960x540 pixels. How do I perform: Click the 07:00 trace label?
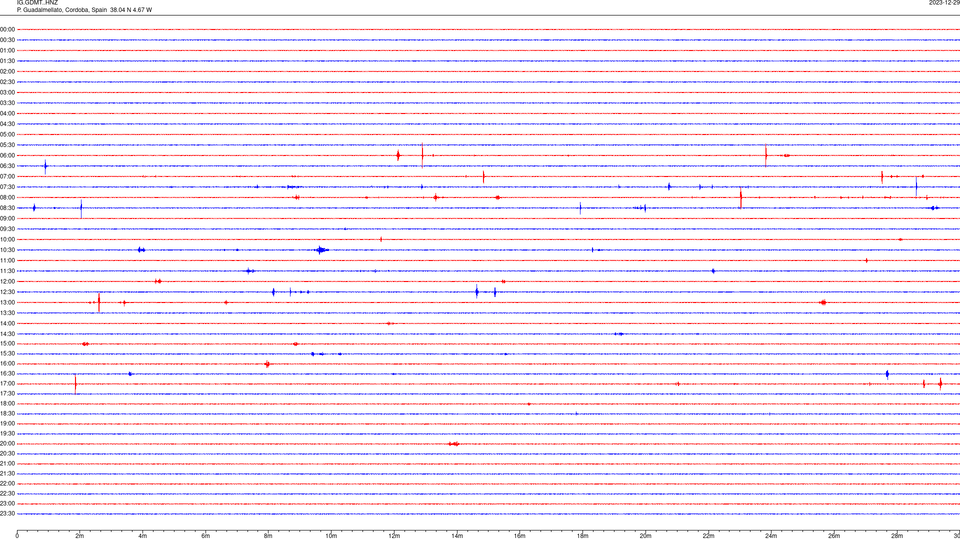coord(7,176)
